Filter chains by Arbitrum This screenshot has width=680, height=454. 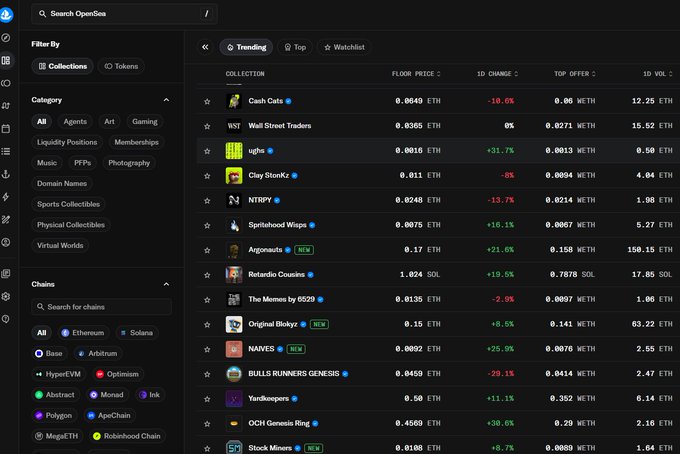pos(98,353)
